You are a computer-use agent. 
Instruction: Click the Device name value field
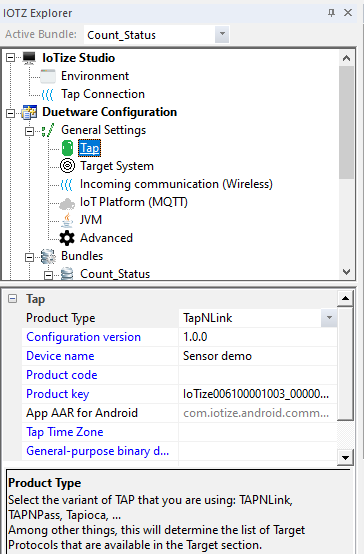pyautogui.click(x=258, y=356)
